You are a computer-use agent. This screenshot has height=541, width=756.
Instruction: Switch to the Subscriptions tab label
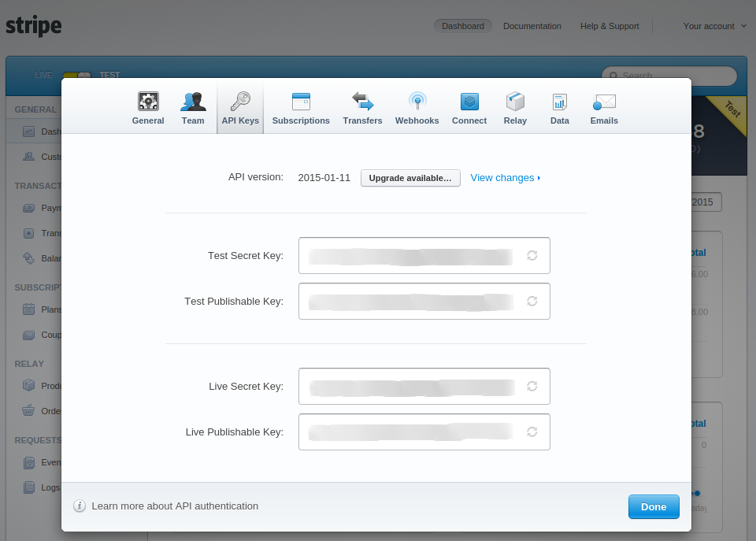pyautogui.click(x=301, y=120)
